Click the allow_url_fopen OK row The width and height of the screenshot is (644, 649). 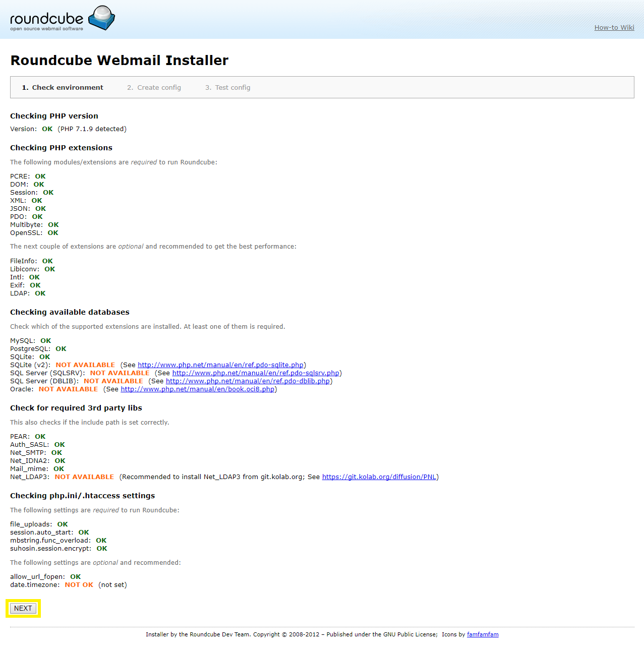coord(45,577)
